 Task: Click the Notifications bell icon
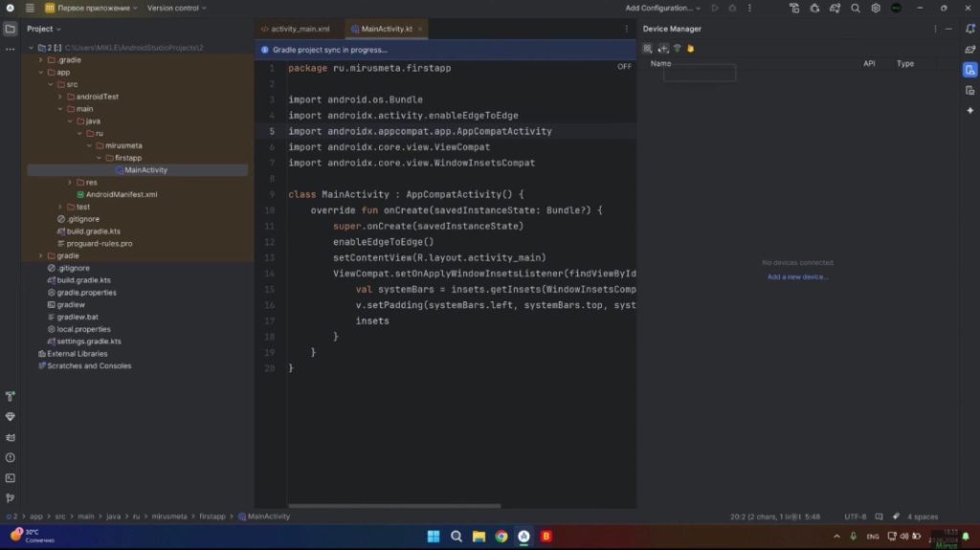point(969,29)
